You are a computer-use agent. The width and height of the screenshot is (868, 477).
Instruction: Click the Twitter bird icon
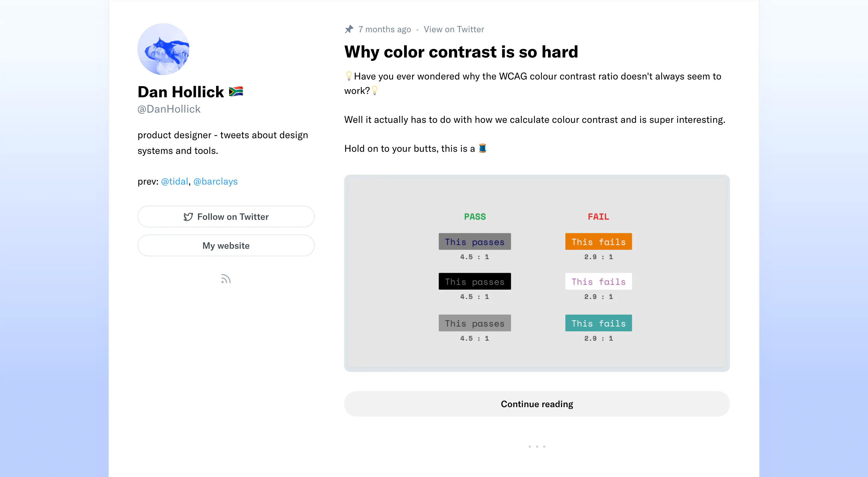[188, 217]
